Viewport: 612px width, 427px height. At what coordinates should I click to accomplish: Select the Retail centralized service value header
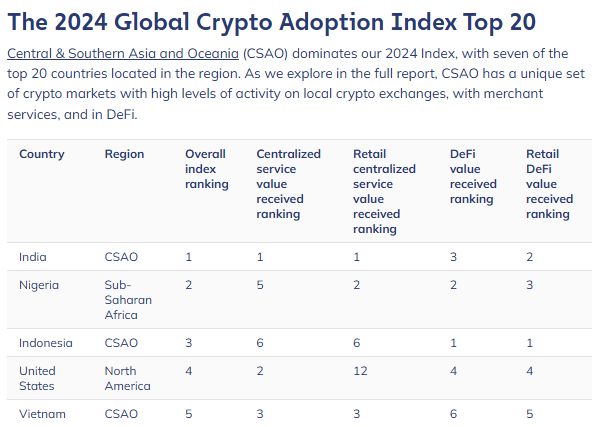coord(384,191)
